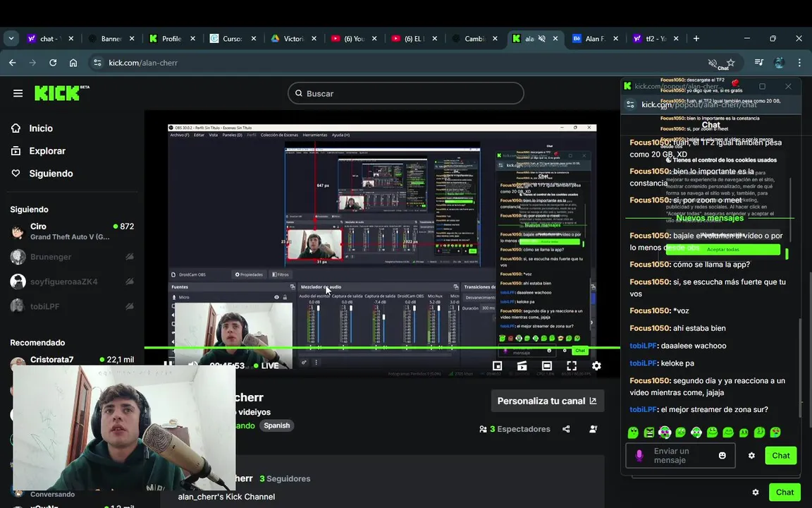
Task: Open the lower chat settings gear
Action: pyautogui.click(x=756, y=492)
